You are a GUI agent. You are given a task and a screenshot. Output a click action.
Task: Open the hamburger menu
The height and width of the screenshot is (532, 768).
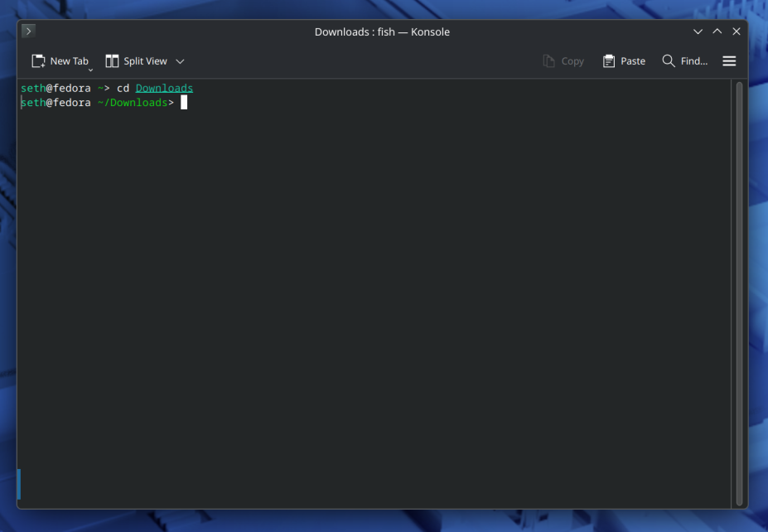pyautogui.click(x=729, y=61)
